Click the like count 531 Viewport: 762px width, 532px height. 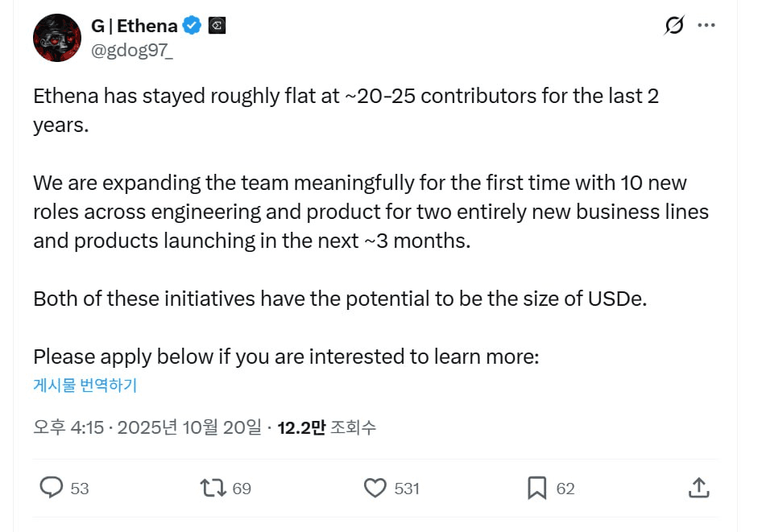pos(407,489)
